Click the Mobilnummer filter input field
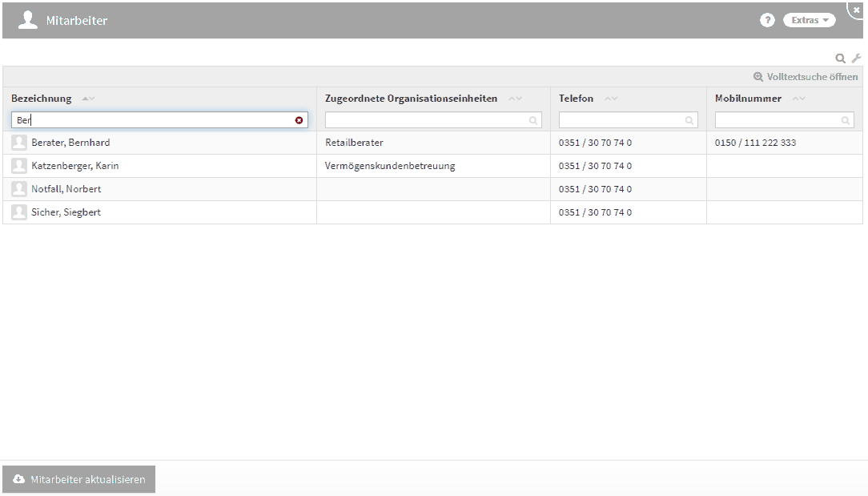 click(x=778, y=120)
